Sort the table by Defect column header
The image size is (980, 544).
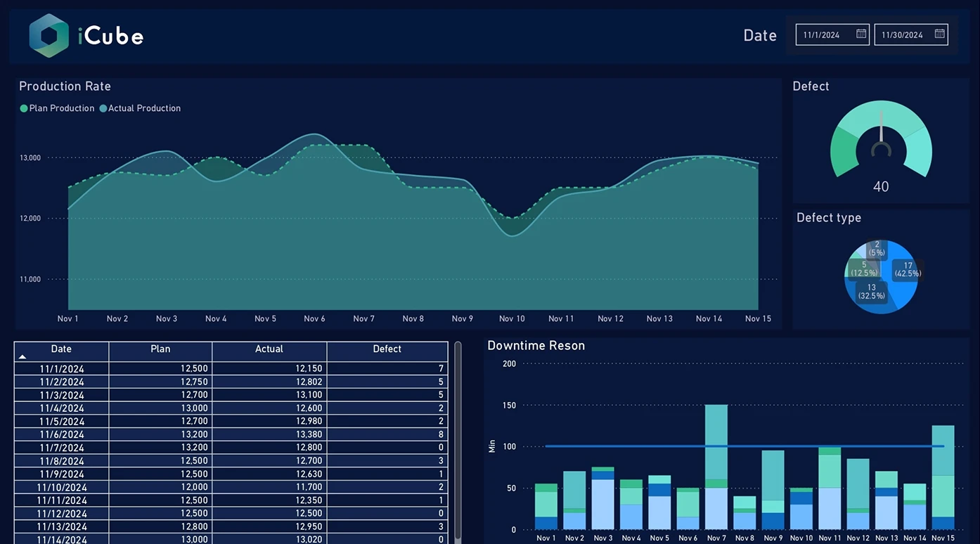tap(387, 349)
